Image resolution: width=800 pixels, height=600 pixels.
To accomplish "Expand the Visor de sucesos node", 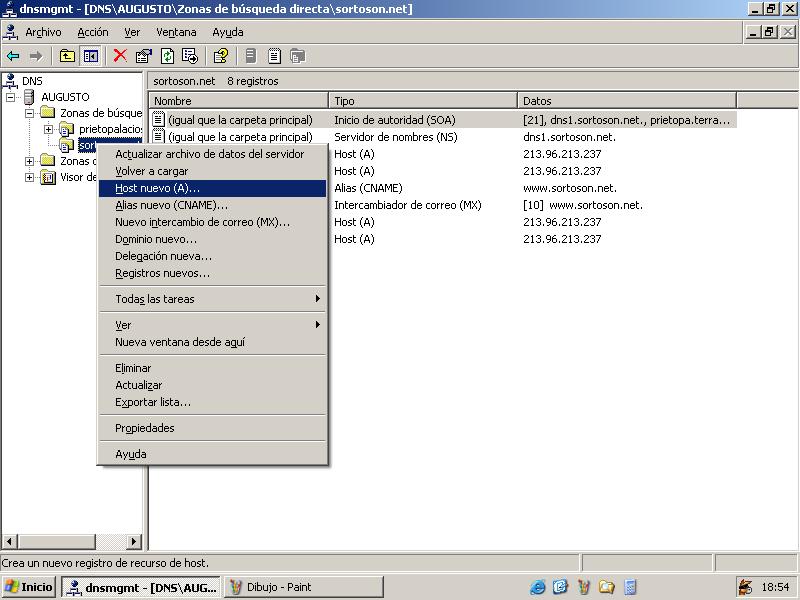I will coord(30,178).
